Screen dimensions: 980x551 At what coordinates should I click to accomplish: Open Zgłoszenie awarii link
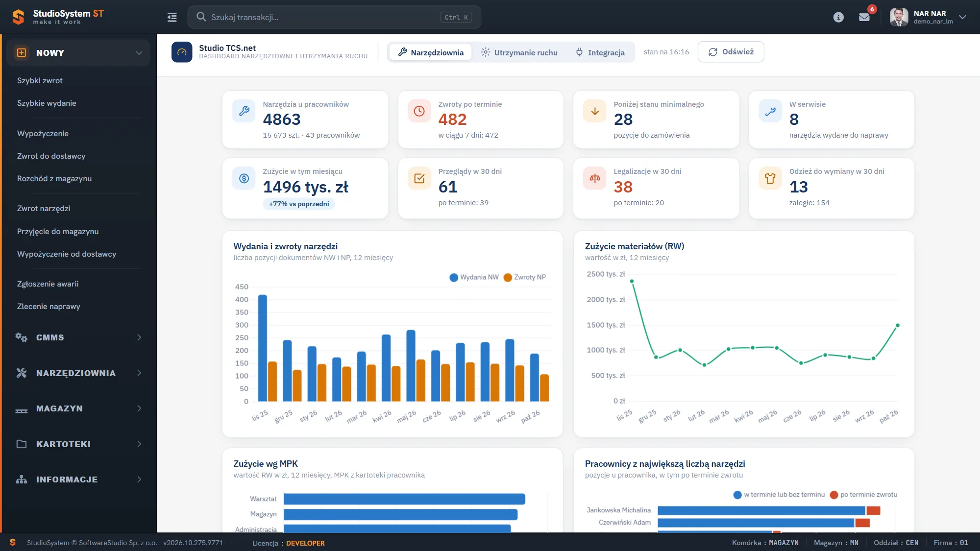pyautogui.click(x=48, y=284)
